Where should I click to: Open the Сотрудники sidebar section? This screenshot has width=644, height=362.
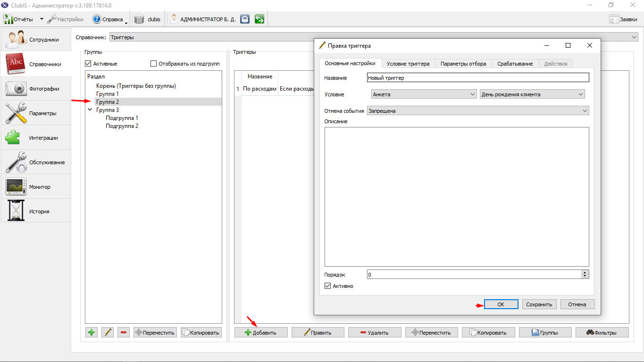coord(36,40)
